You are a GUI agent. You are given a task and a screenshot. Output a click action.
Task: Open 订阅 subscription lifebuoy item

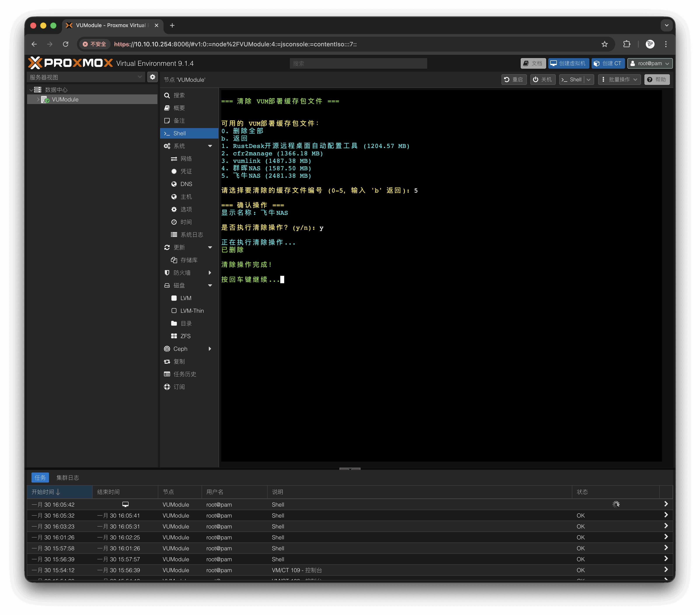(179, 387)
